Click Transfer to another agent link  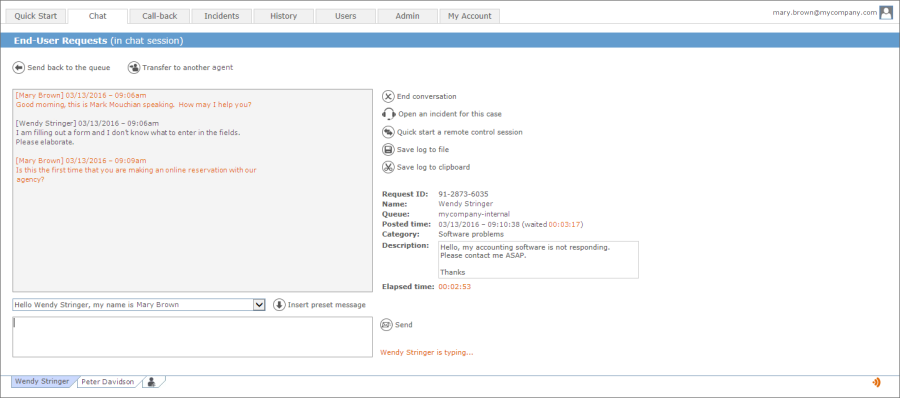(188, 68)
